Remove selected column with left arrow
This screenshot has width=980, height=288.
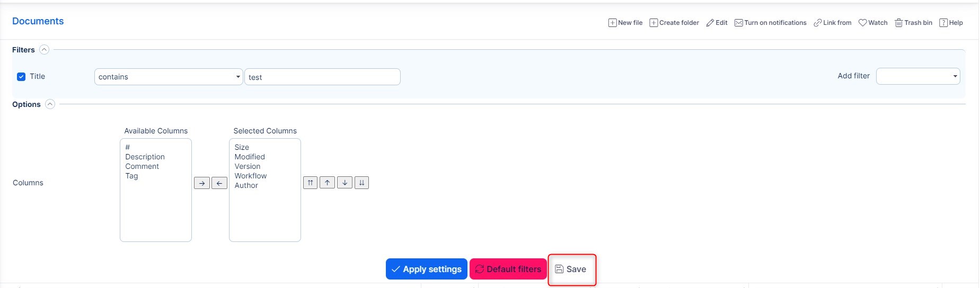(219, 183)
